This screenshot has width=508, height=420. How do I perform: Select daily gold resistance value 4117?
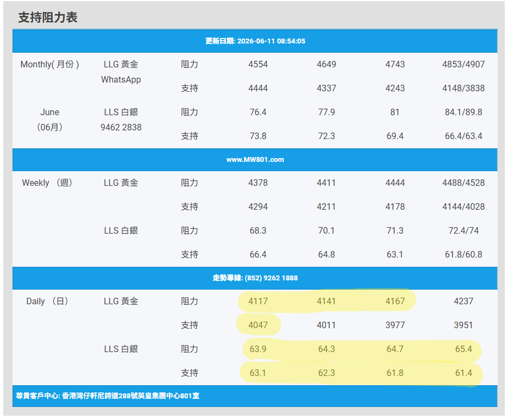click(258, 302)
